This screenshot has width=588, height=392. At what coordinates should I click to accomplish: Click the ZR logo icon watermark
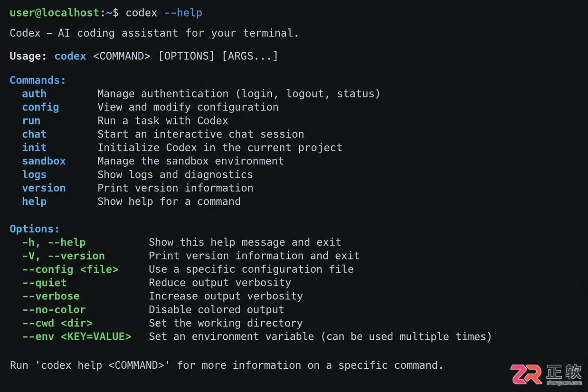527,374
